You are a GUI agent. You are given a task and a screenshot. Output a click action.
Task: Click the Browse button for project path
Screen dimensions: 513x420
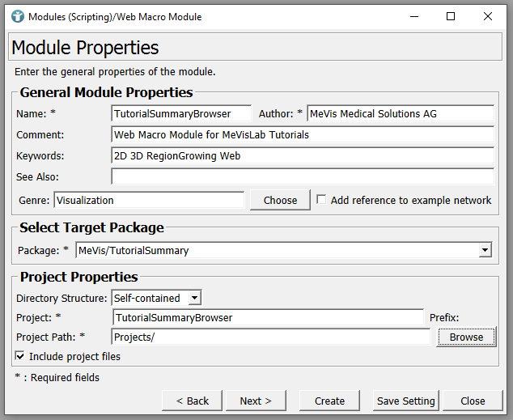point(466,337)
